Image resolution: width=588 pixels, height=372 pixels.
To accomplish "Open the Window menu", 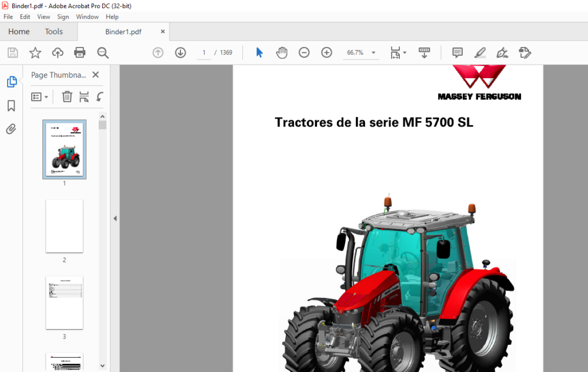I will (x=88, y=17).
